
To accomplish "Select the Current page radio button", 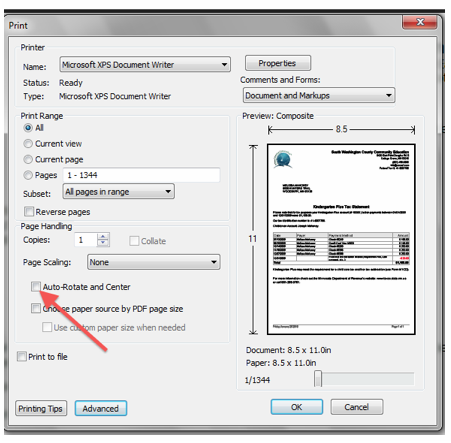I will click(28, 159).
